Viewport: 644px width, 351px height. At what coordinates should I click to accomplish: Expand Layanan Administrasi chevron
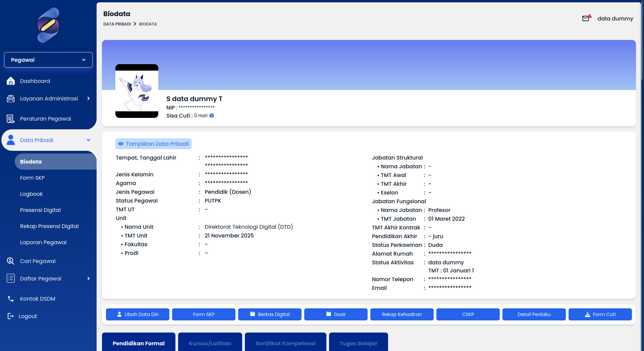[89, 98]
